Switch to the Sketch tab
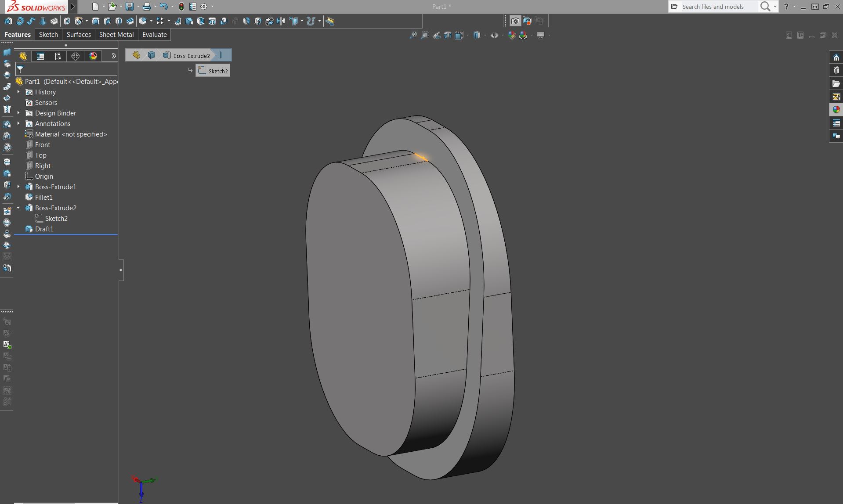This screenshot has width=843, height=504. [x=48, y=35]
